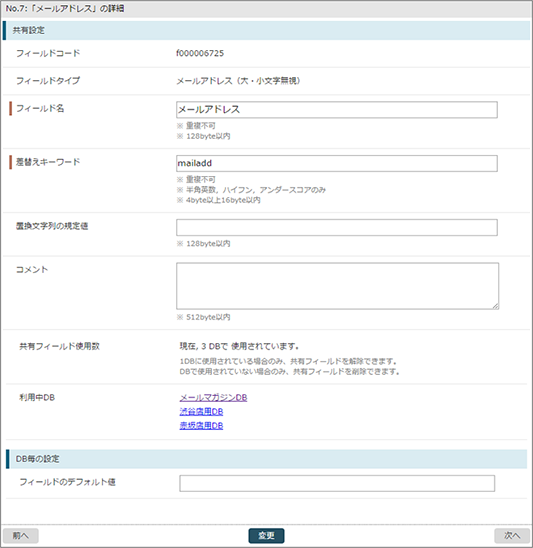Image resolution: width=533 pixels, height=548 pixels.
Task: Click the フィールドのデフォルト値 input box
Action: (x=337, y=483)
